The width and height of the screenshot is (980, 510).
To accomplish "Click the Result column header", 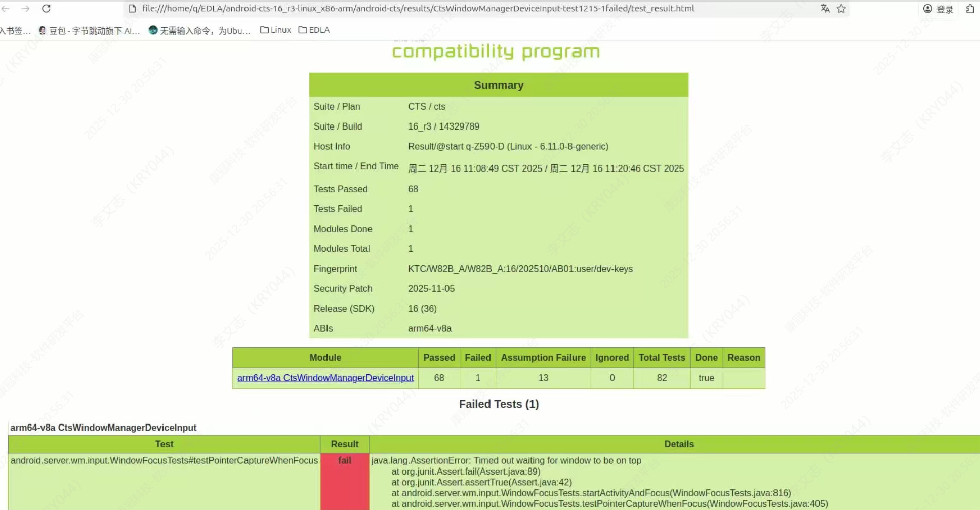I will [345, 444].
